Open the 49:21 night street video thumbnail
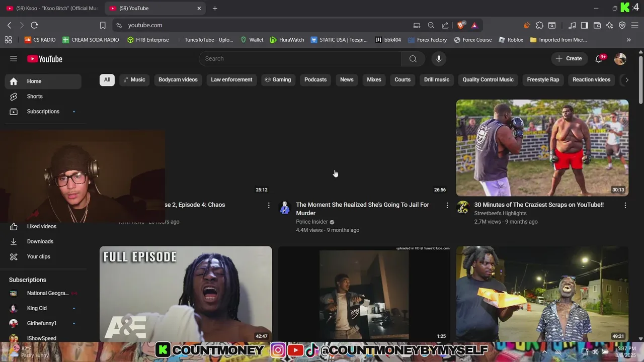This screenshot has height=362, width=644. (x=542, y=294)
